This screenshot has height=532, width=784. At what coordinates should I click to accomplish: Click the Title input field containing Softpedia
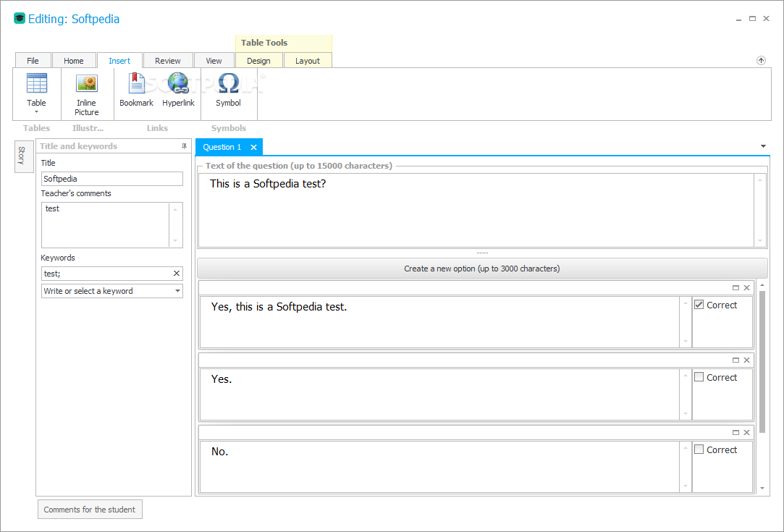tap(112, 179)
